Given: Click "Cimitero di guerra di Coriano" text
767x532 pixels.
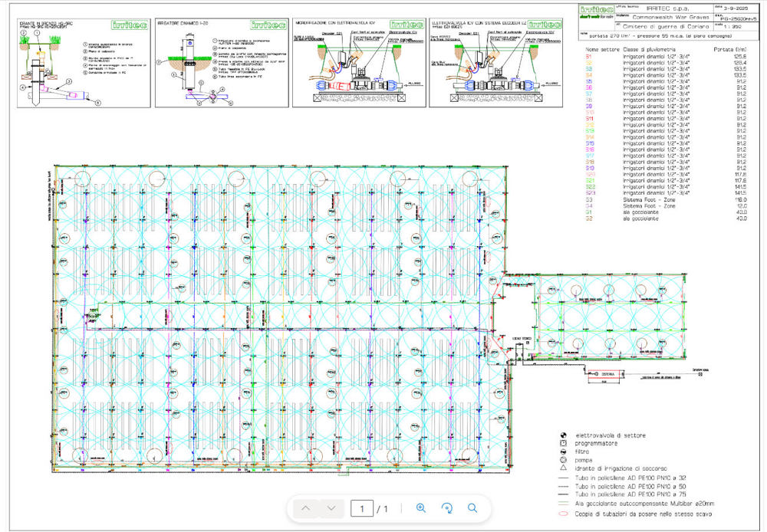Looking at the screenshot, I should click(x=666, y=26).
